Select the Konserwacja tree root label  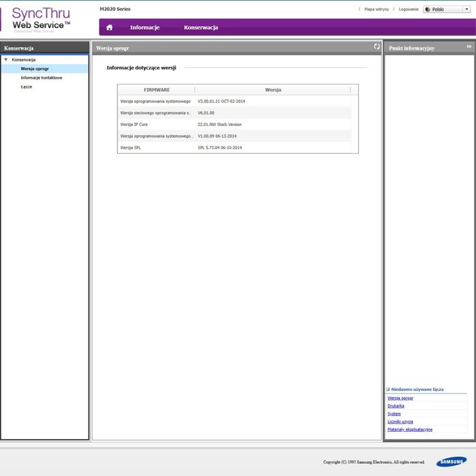24,60
